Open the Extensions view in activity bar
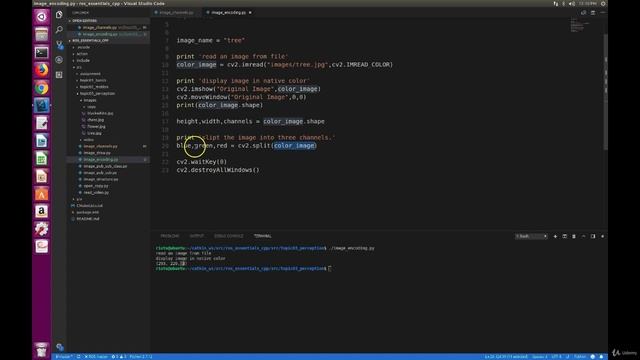Image resolution: width=640 pixels, height=360 pixels. tap(59, 75)
